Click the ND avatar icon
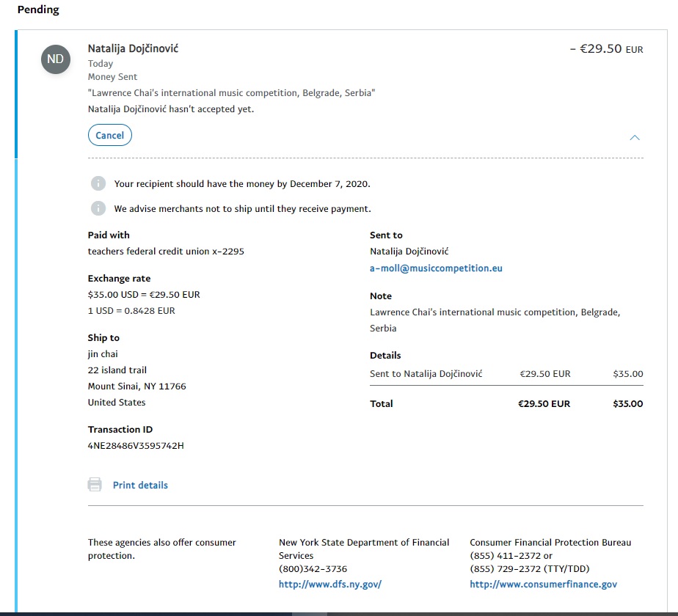Image resolution: width=678 pixels, height=616 pixels. coord(56,59)
